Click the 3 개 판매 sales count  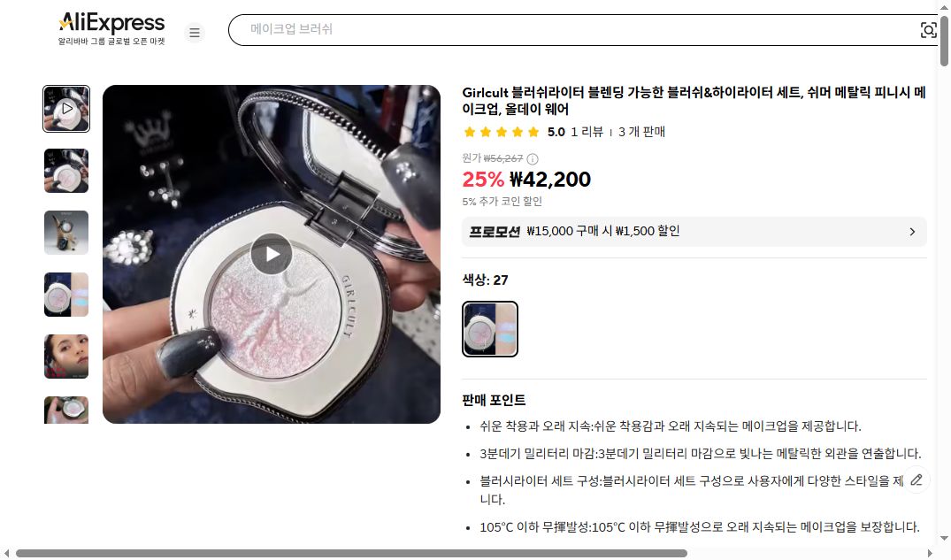point(645,131)
